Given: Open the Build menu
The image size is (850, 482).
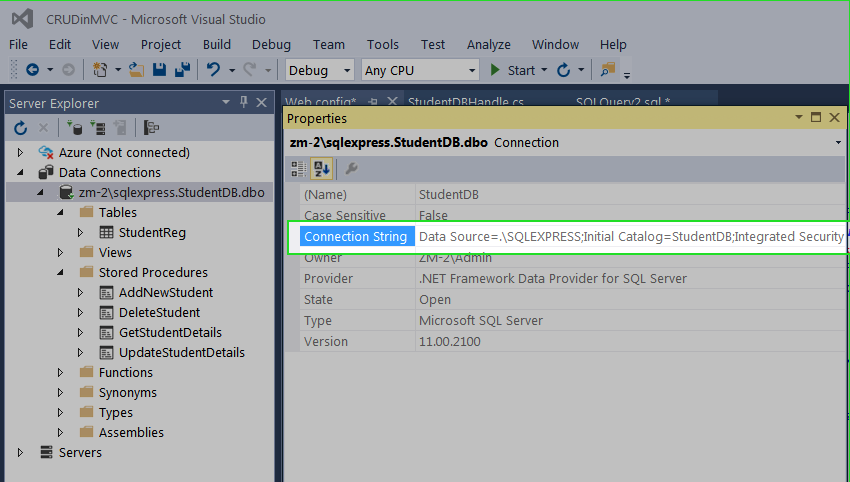Looking at the screenshot, I should (217, 44).
